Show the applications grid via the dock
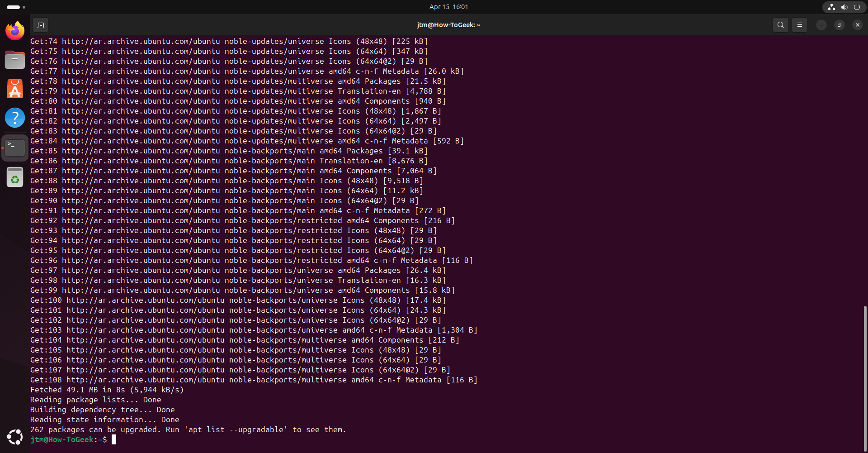The width and height of the screenshot is (868, 453). coord(14,437)
